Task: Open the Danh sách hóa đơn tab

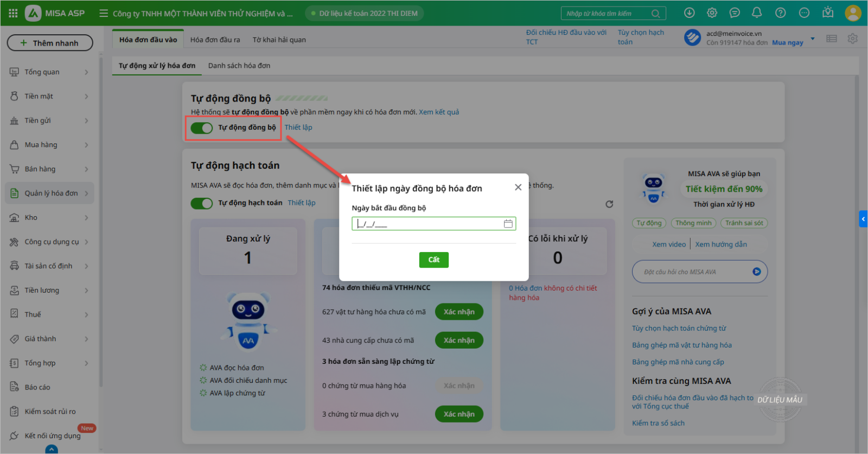Action: pyautogui.click(x=239, y=66)
